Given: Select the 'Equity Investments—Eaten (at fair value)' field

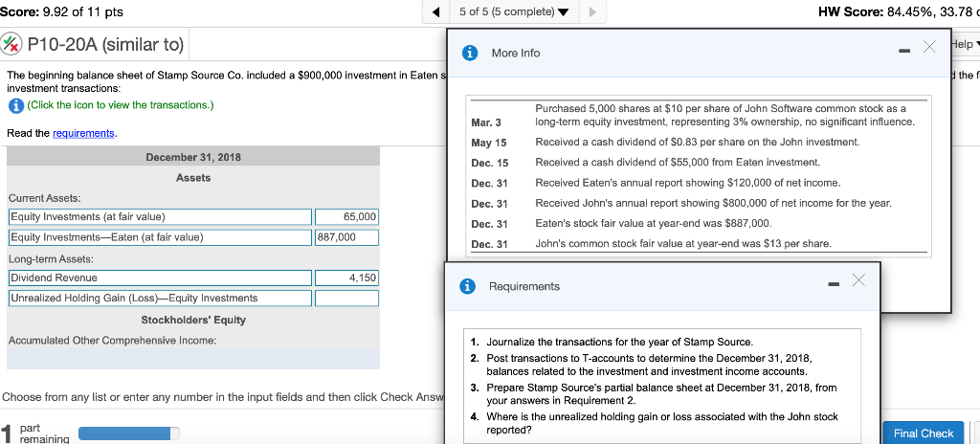Looking at the screenshot, I should pos(160,237).
